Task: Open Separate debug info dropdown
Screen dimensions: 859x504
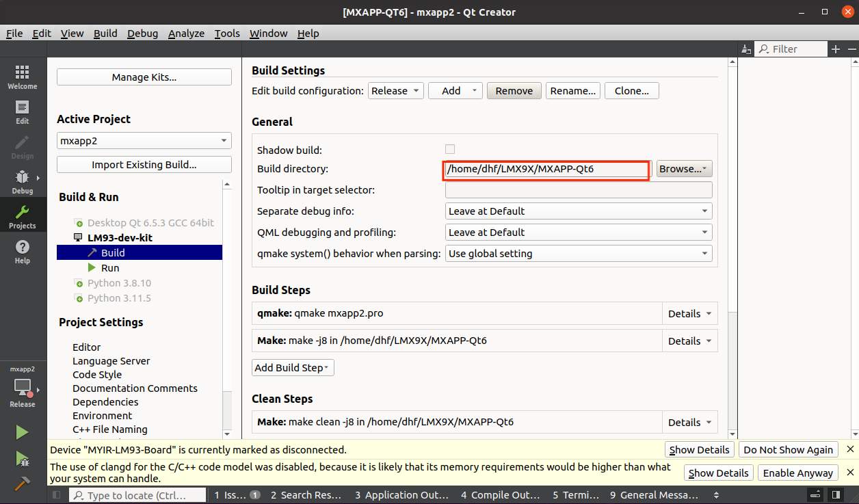Action: coord(578,211)
